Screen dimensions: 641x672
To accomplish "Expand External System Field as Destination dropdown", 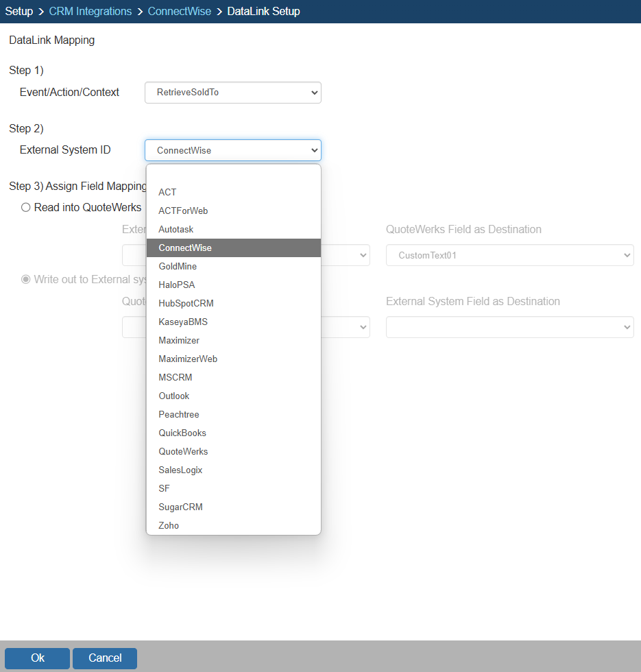I will 509,328.
